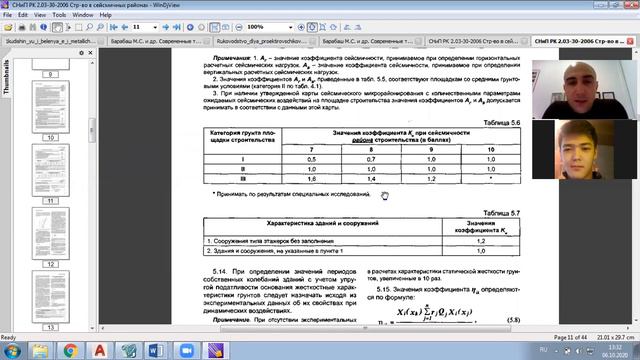This screenshot has height=360, width=640.
Task: Open Windows Explorer from taskbar
Action: (40, 351)
